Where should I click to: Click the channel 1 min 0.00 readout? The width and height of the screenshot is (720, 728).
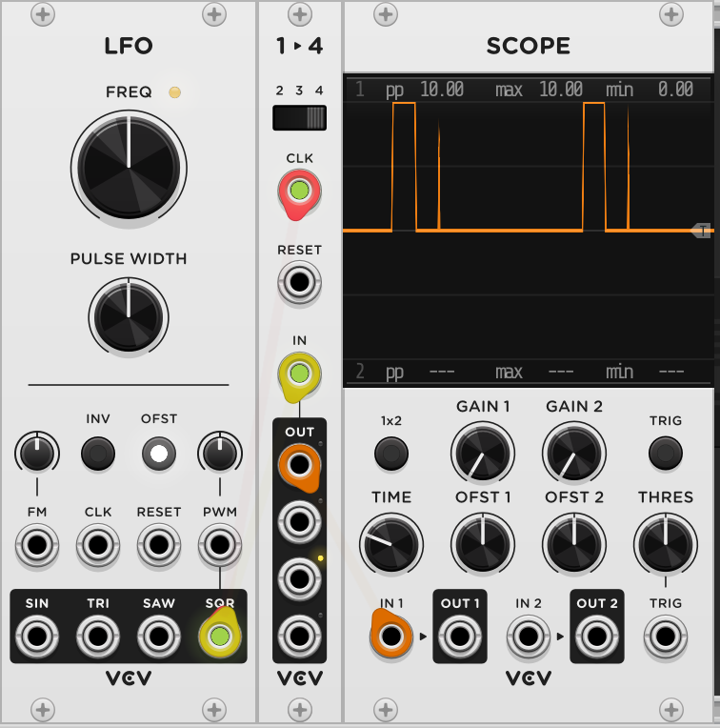click(x=650, y=90)
